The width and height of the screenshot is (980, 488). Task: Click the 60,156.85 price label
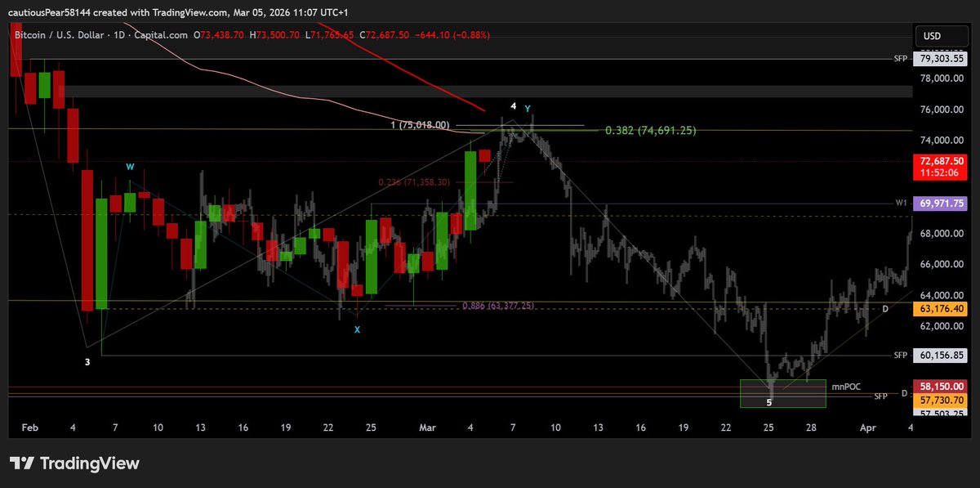(x=942, y=356)
